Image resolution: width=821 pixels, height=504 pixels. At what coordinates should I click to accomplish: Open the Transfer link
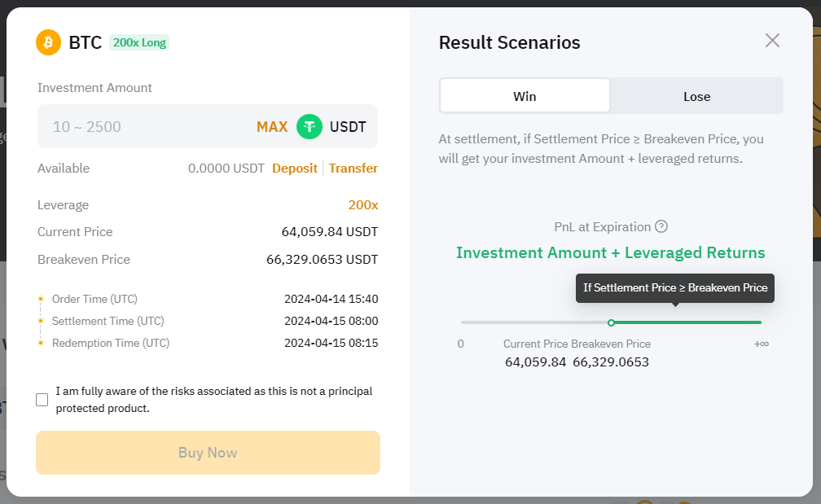point(353,169)
